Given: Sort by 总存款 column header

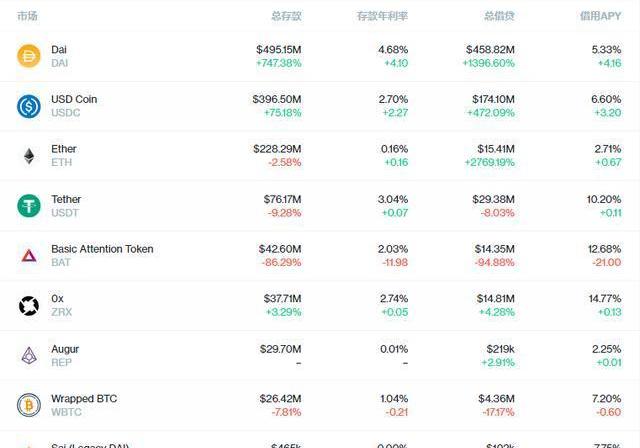Looking at the screenshot, I should coord(286,16).
